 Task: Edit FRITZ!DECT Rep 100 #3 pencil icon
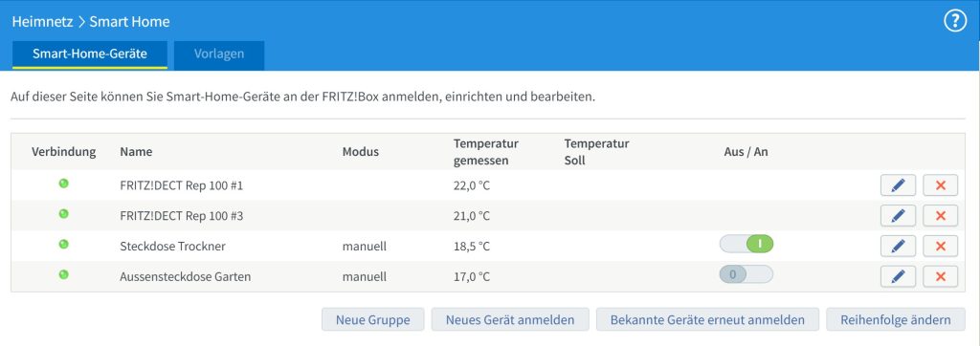[898, 215]
